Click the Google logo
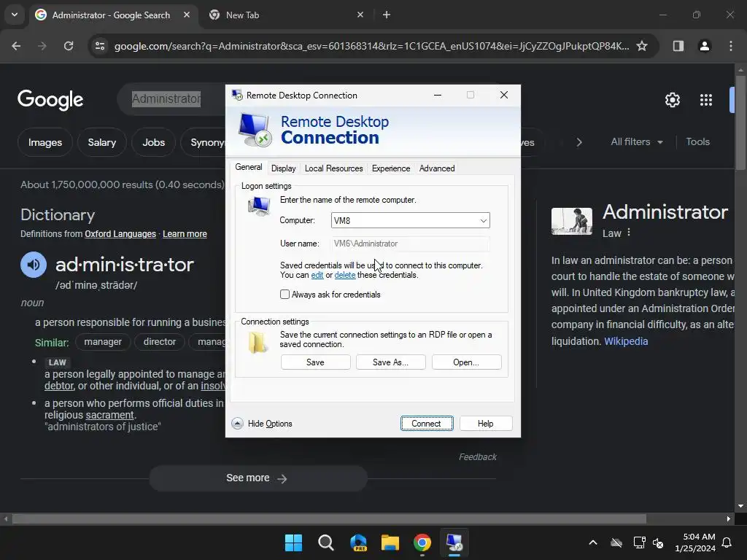The width and height of the screenshot is (747, 560). 50,99
